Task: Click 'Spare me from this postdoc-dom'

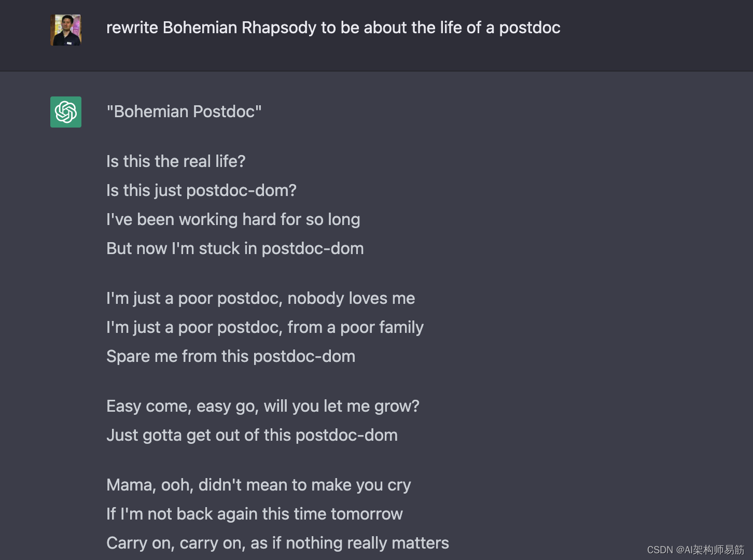Action: 231,356
